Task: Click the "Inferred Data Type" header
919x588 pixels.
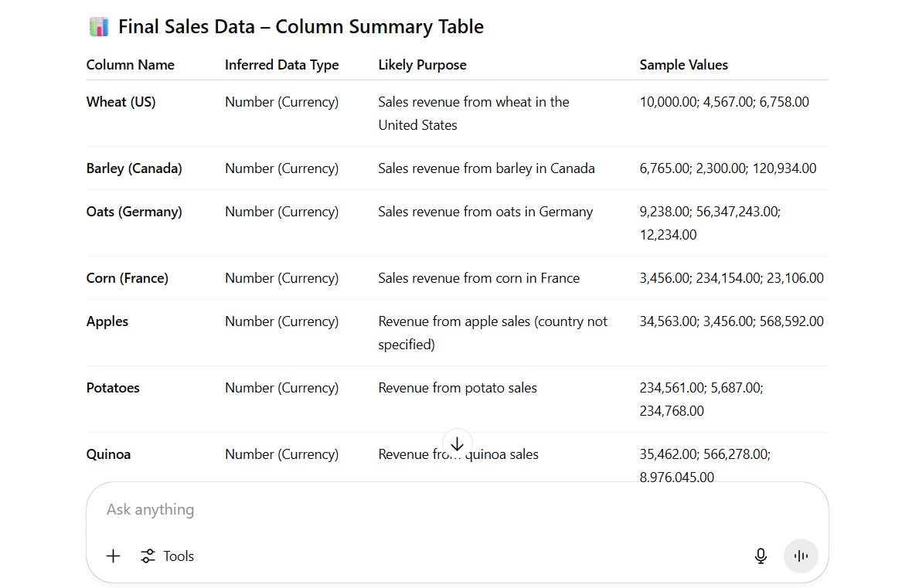Action: (281, 65)
